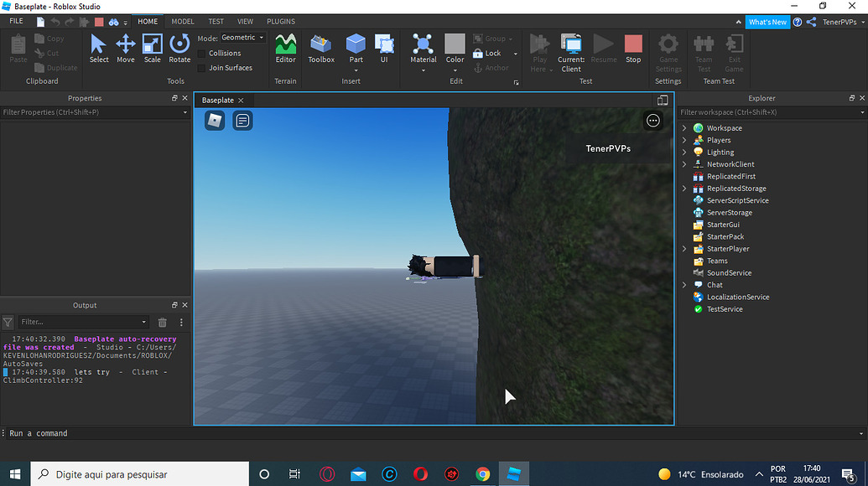This screenshot has width=868, height=486.
Task: Click the red stop icon in quick access
Action: [x=99, y=22]
